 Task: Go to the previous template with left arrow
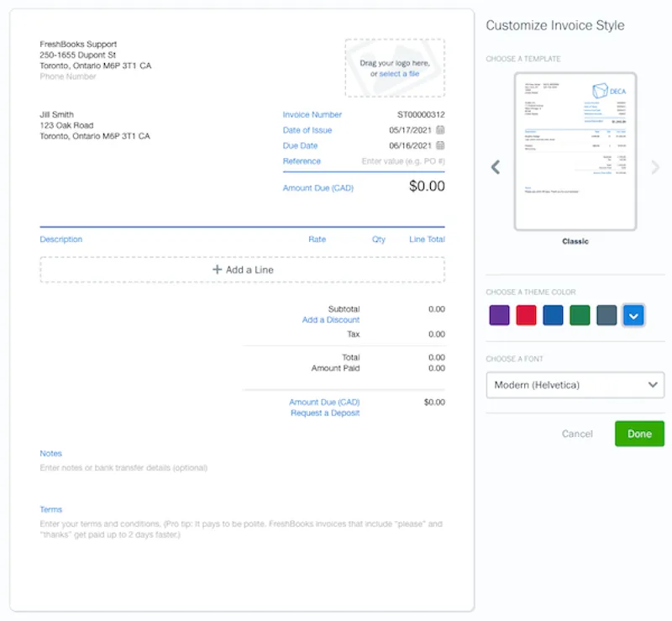point(496,167)
